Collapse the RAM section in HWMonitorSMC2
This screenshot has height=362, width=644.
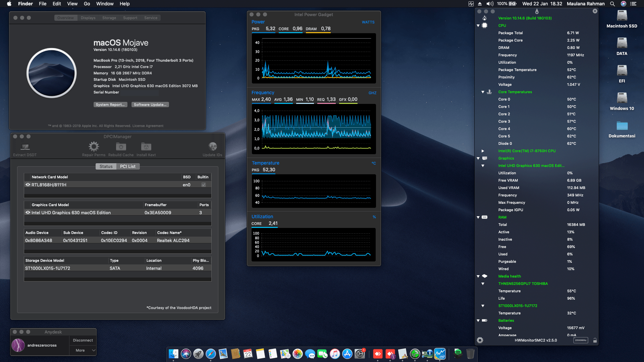pyautogui.click(x=478, y=217)
